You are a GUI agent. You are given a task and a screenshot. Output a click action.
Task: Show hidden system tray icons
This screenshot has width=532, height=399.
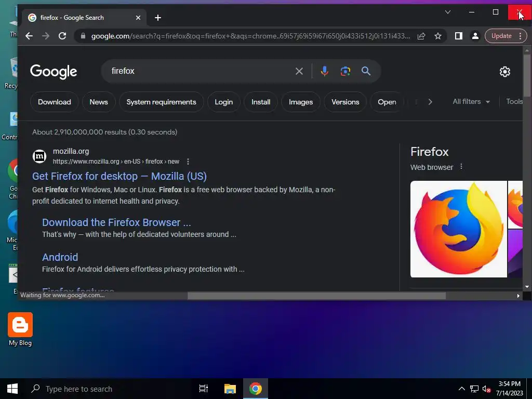[461, 389]
